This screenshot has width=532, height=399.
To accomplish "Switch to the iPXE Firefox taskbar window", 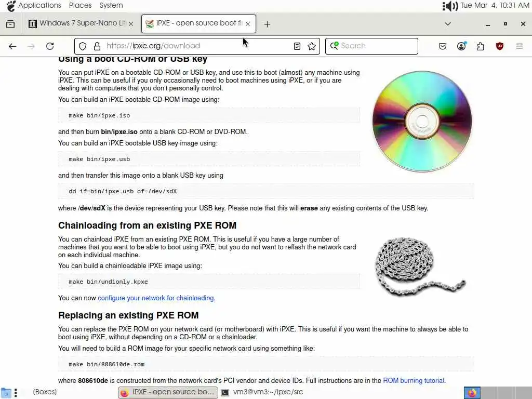I will 168,392.
